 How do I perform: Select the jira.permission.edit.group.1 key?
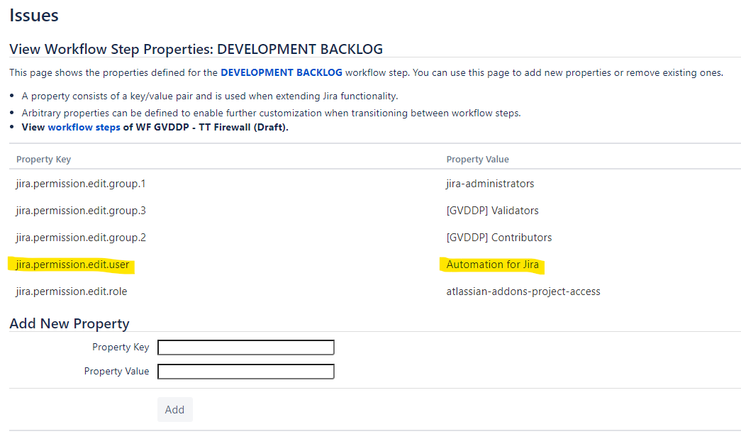click(x=81, y=183)
